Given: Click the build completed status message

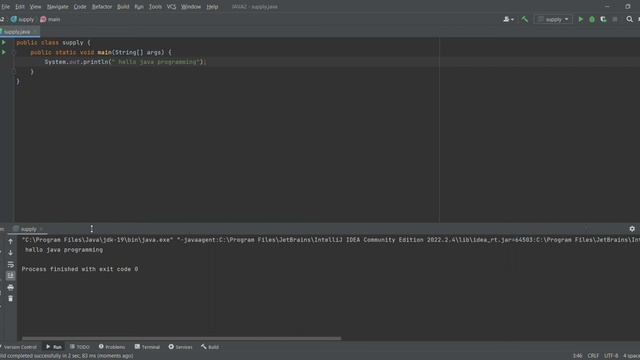Looking at the screenshot, I should pyautogui.click(x=67, y=356).
